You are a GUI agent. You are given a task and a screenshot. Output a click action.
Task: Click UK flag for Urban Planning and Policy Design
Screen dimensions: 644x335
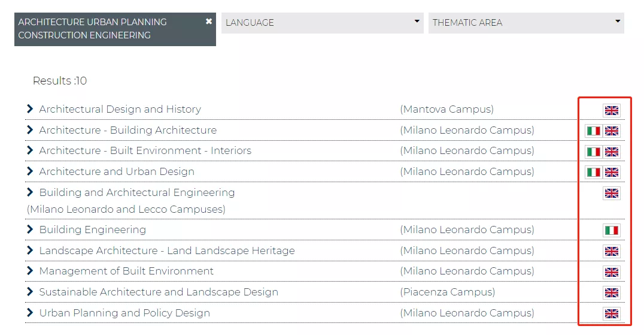pyautogui.click(x=611, y=314)
